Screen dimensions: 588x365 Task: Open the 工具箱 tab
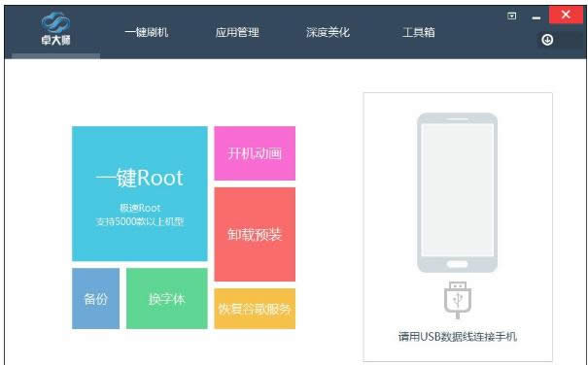click(419, 32)
